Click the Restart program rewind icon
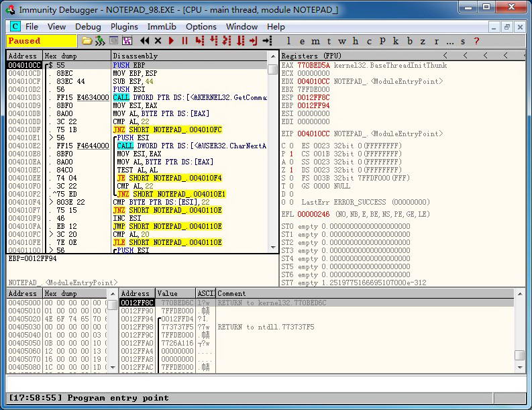Viewport: 532px width, 410px height. (x=145, y=41)
